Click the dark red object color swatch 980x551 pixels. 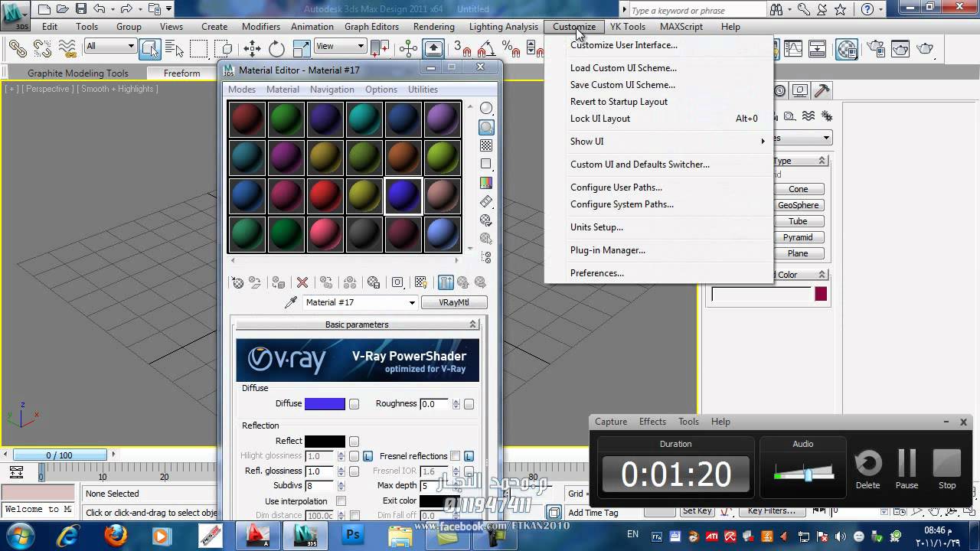point(821,294)
